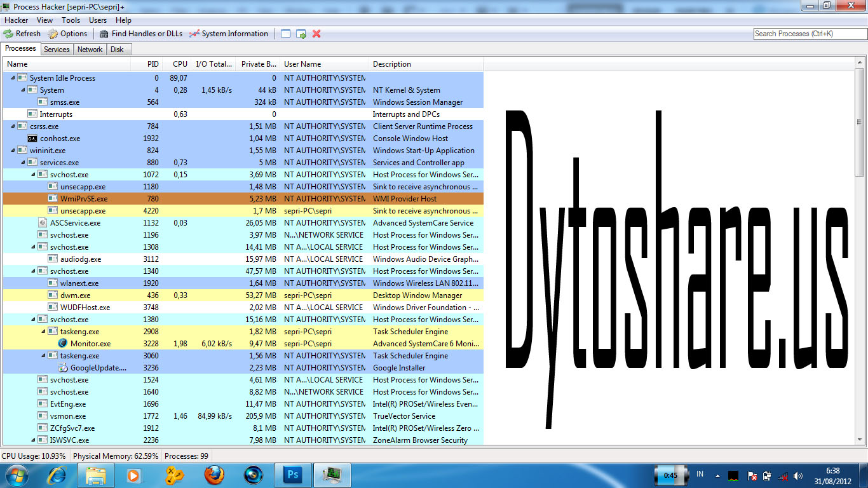Collapse svchost.exe with PID 1340
The height and width of the screenshot is (488, 868).
[33, 271]
